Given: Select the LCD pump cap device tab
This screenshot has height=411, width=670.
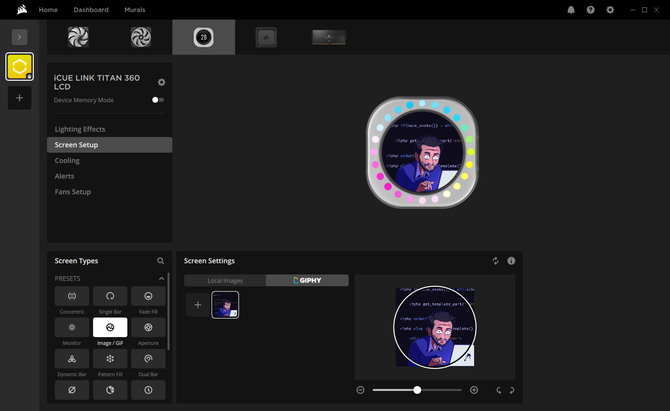Looking at the screenshot, I should tap(203, 37).
